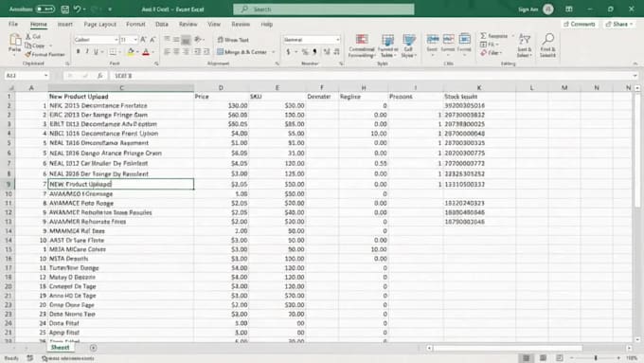Click the Copy button in Clipboard group
This screenshot has width=644, height=363.
pyautogui.click(x=35, y=45)
